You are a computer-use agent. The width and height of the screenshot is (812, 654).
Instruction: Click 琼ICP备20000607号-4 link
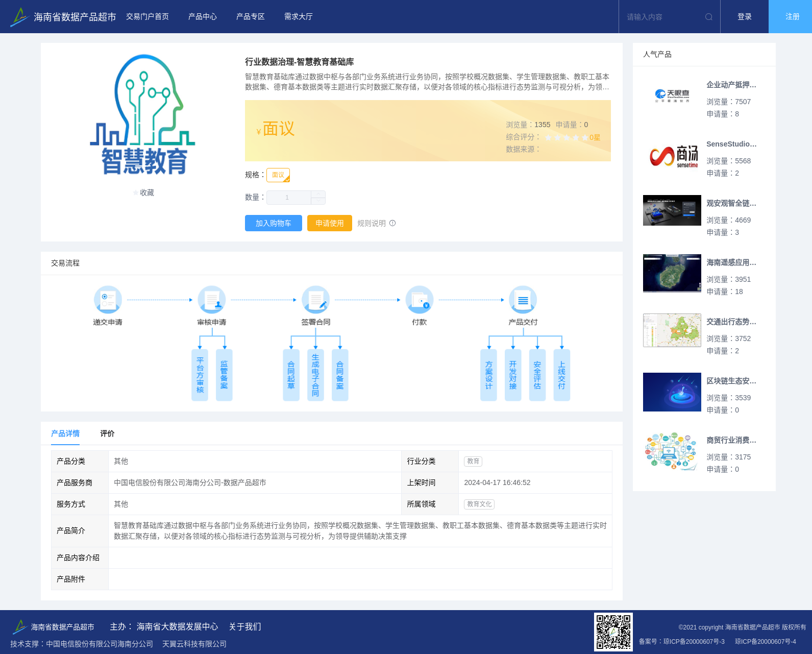click(x=766, y=642)
